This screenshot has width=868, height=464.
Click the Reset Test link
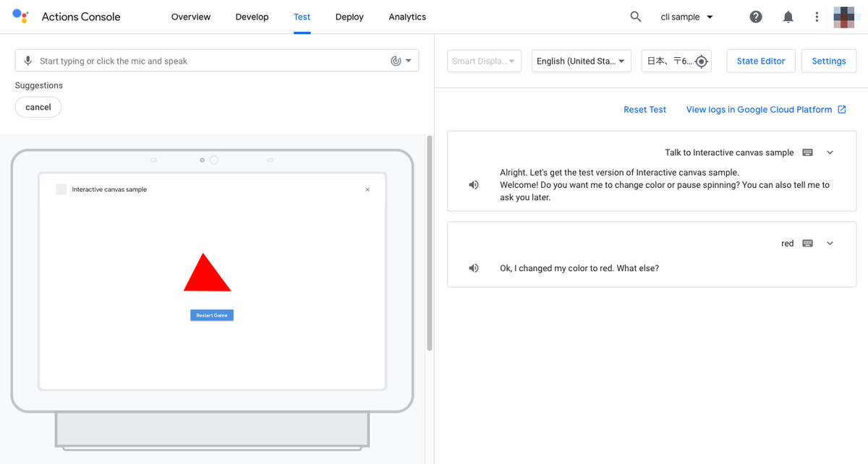click(x=645, y=110)
